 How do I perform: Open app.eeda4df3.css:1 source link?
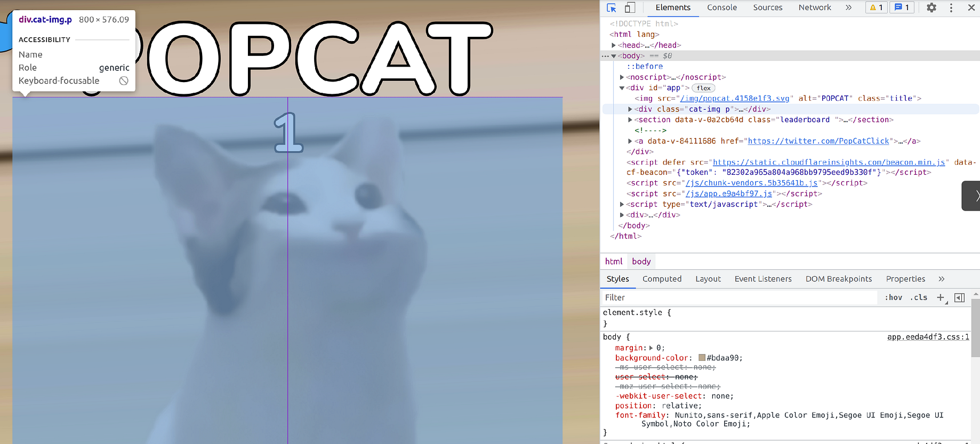[x=928, y=337]
